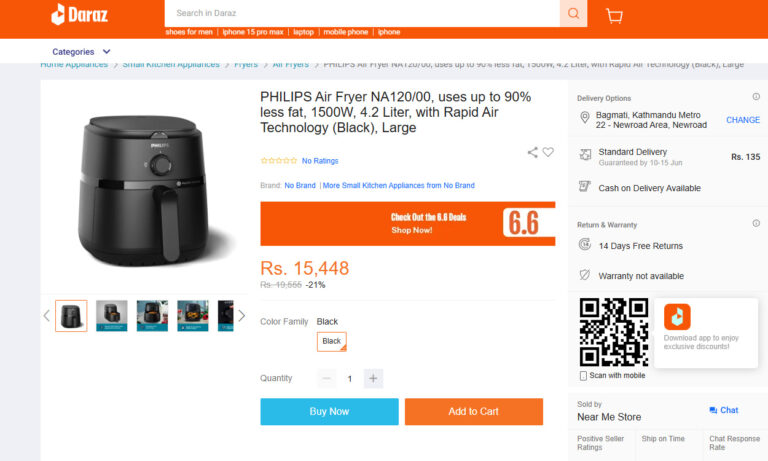This screenshot has width=768, height=461.
Task: Select the Black color family option
Action: click(332, 342)
